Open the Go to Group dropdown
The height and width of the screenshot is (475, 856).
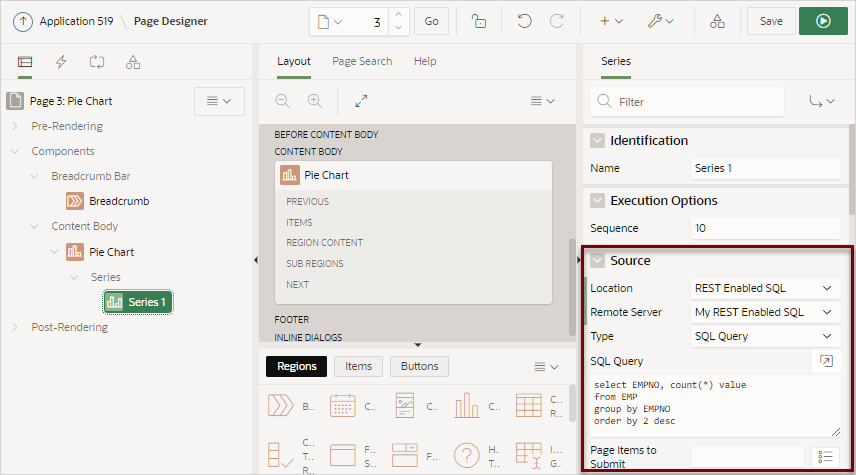coord(822,102)
